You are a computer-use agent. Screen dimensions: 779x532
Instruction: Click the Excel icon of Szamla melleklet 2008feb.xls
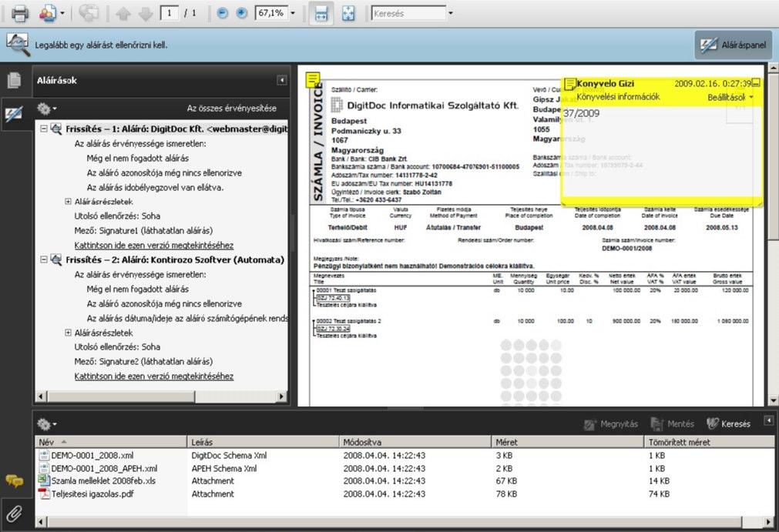[44, 480]
